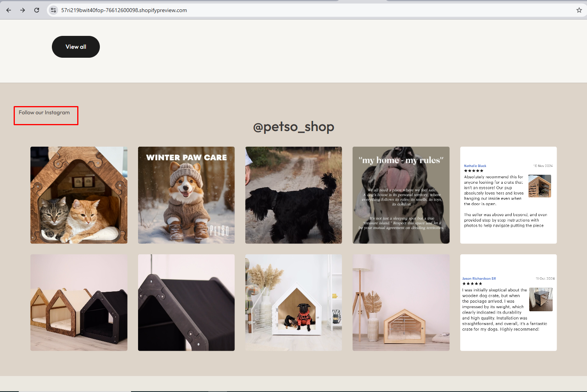Open the white house with dog in red sweater
The image size is (587, 392).
(x=294, y=303)
